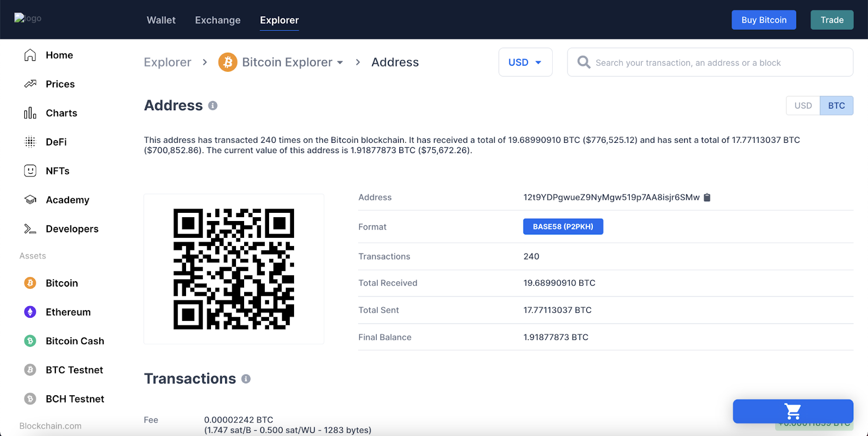The height and width of the screenshot is (436, 868).
Task: Open BTC Testnet asset link
Action: 74,370
